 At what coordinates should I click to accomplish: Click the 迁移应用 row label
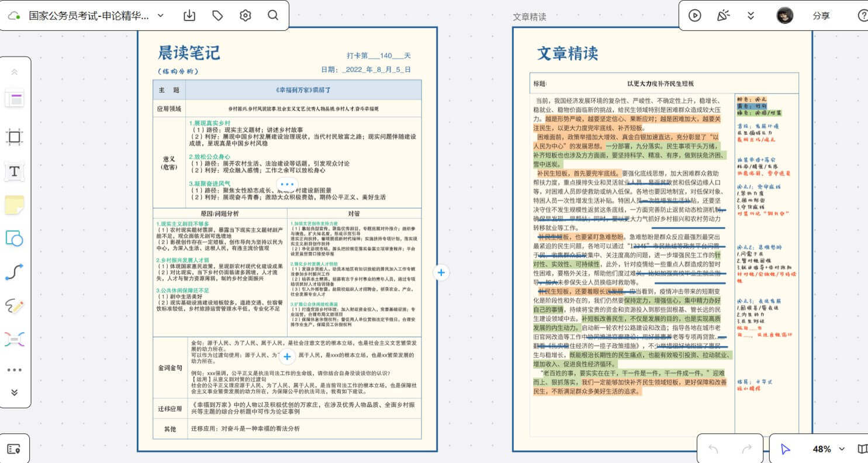coord(169,409)
